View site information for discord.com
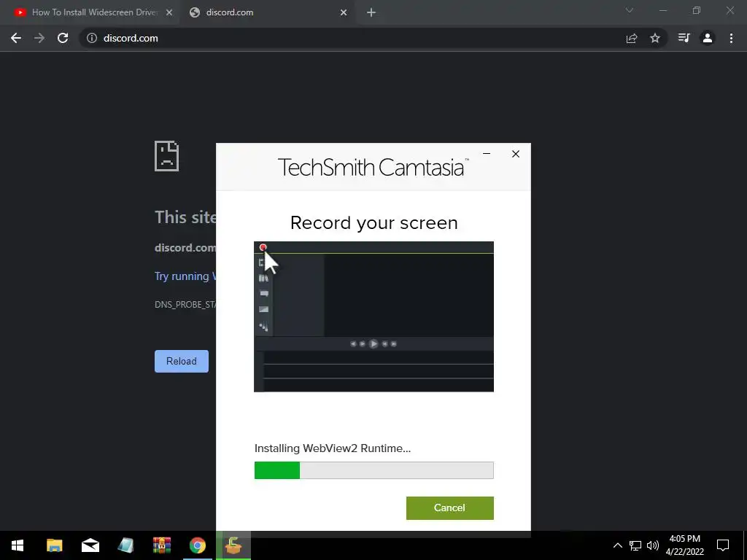Screen dimensions: 747x560 coord(91,38)
